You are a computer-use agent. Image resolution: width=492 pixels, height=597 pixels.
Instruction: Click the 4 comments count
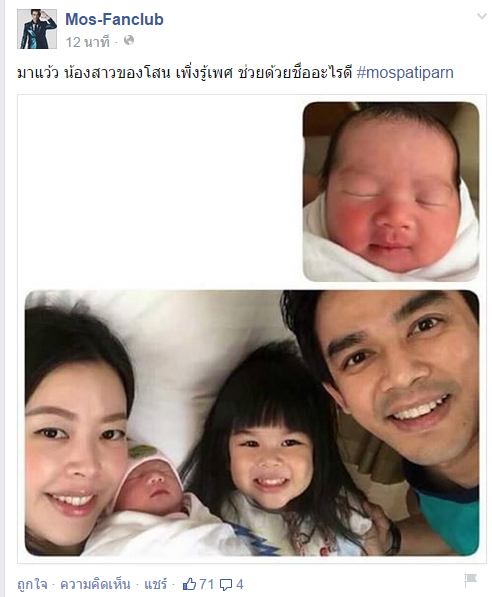pos(240,584)
